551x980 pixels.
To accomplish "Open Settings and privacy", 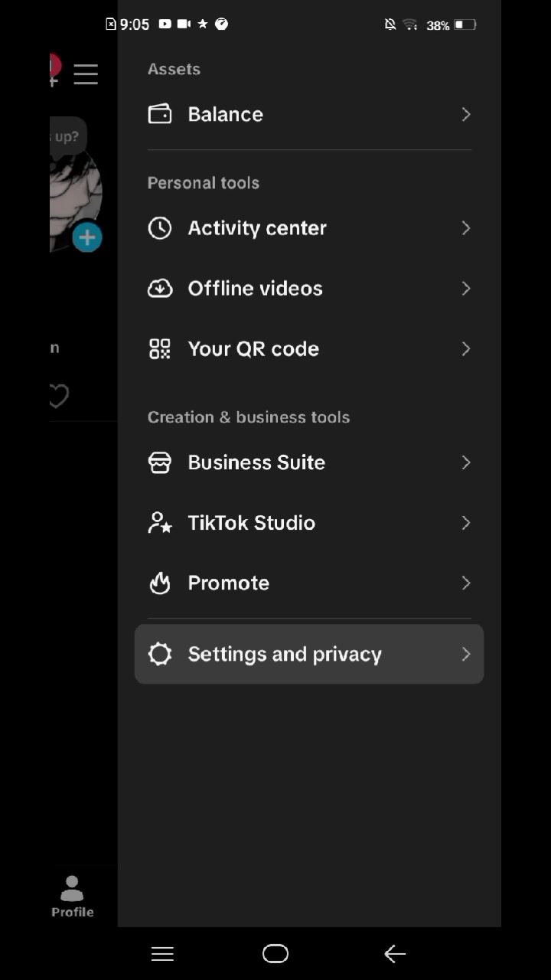I will click(x=309, y=654).
